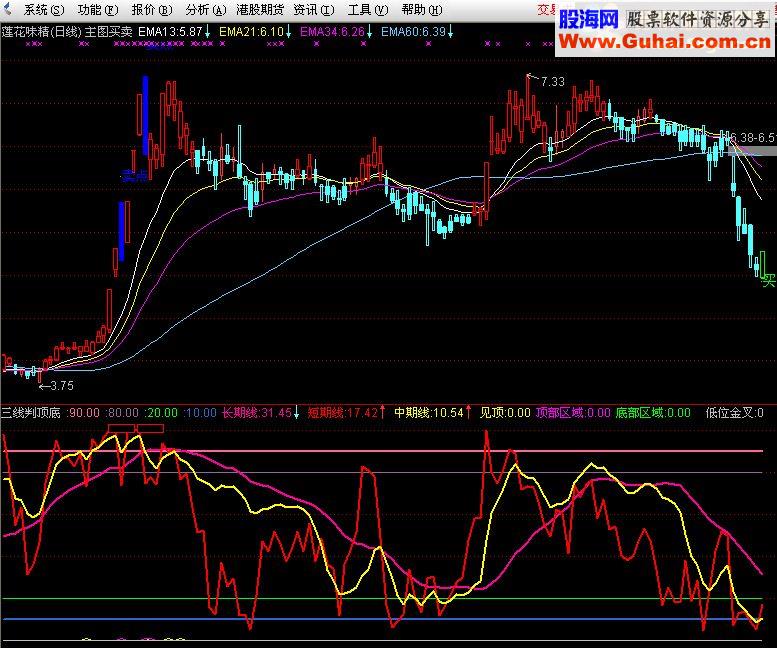
Task: Click the 中期线:10.54 value label
Action: coord(429,413)
